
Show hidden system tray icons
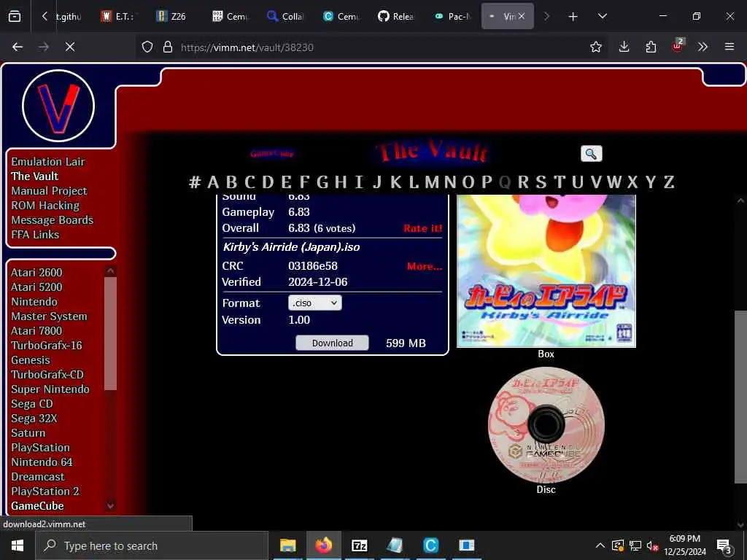(600, 545)
